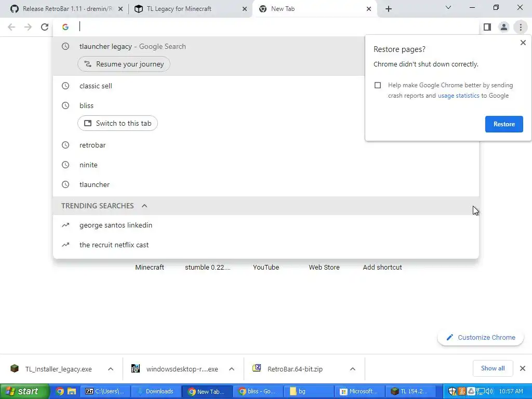The width and height of the screenshot is (532, 399).
Task: Open the stumble 0.22 shortcut
Action: point(208,268)
